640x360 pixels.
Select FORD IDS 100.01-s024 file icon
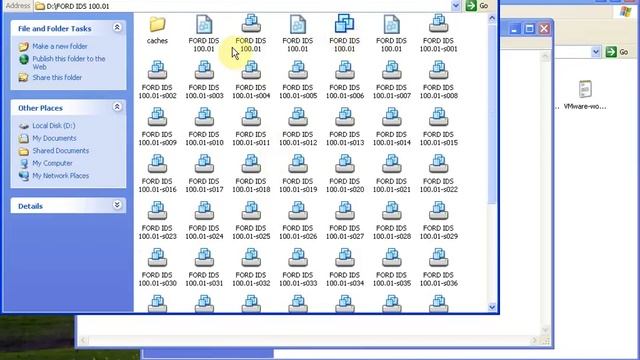pyautogui.click(x=204, y=211)
